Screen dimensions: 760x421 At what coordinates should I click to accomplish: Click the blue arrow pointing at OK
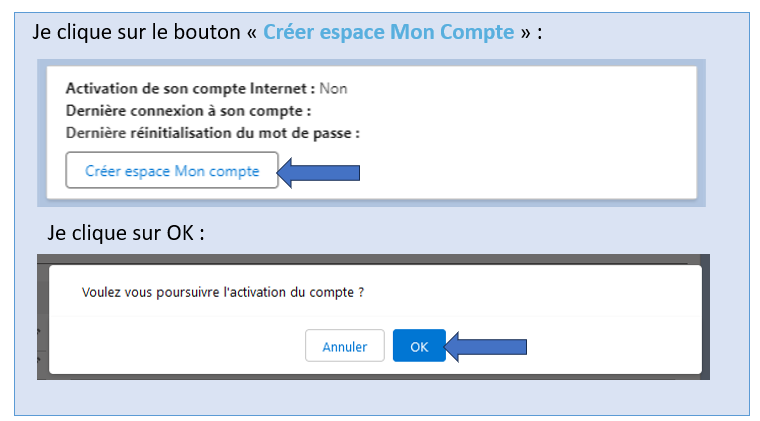point(486,347)
